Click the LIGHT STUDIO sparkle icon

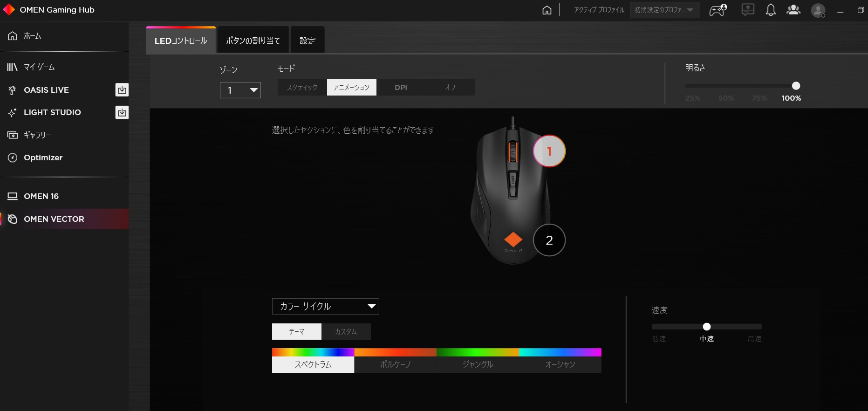click(x=12, y=112)
